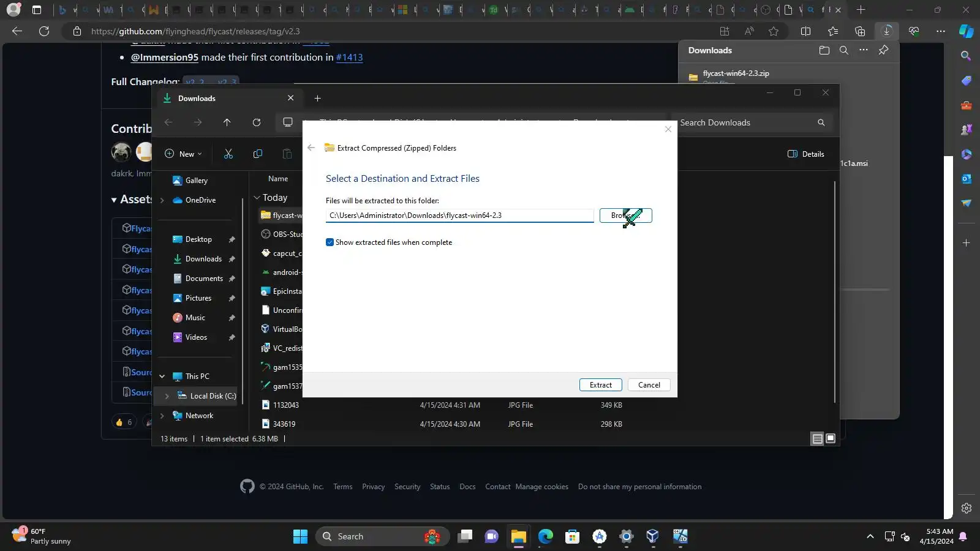Image resolution: width=980 pixels, height=551 pixels.
Task: Go up one folder in Explorer
Action: [227, 122]
